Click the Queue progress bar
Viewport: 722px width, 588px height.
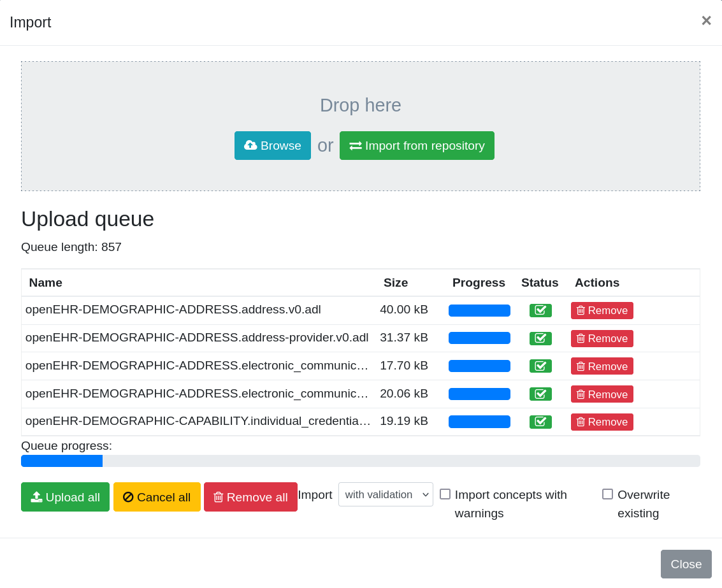tap(360, 461)
